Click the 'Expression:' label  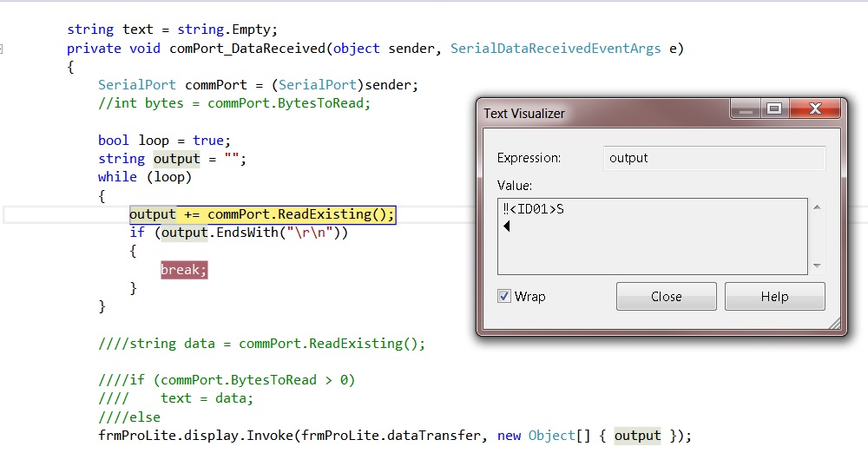coord(529,158)
